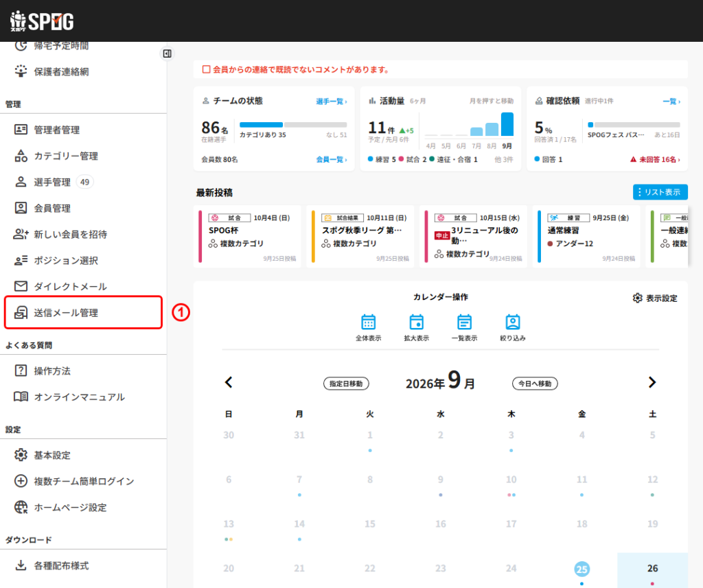
Task: Click the 各種配布様式 download icon
Action: 21,565
